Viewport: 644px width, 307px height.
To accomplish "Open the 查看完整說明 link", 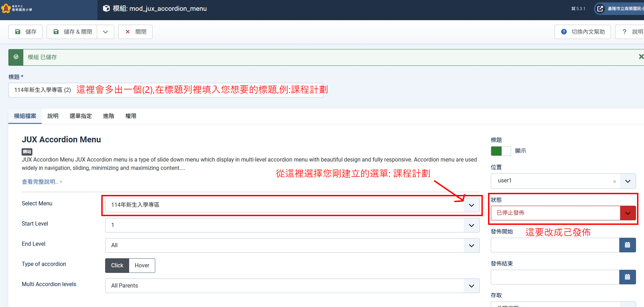I will click(x=40, y=182).
